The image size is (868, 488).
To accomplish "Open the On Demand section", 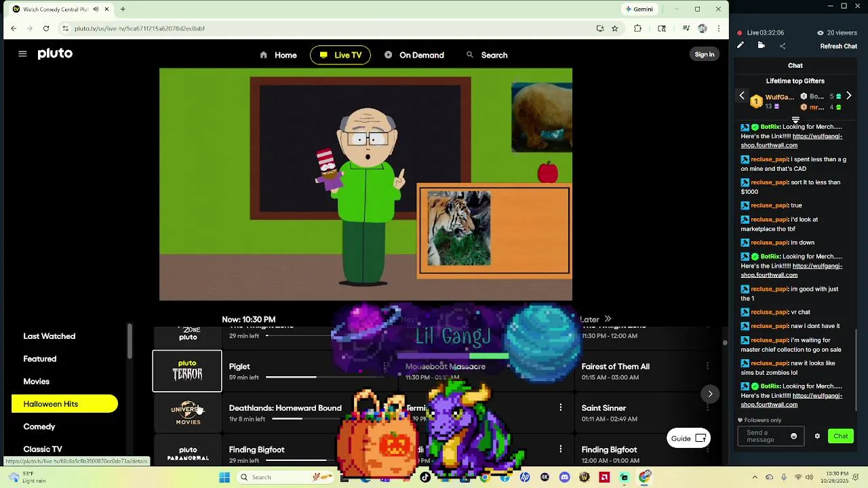I will pyautogui.click(x=414, y=55).
